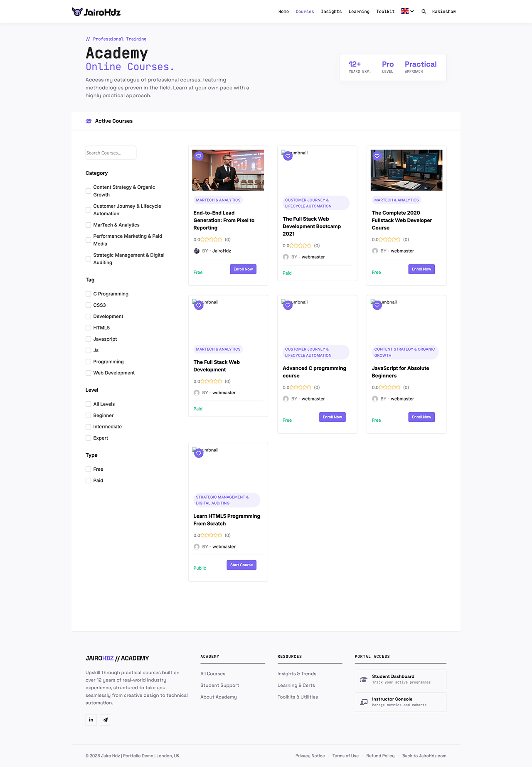Open the Terms of Use link

point(345,756)
